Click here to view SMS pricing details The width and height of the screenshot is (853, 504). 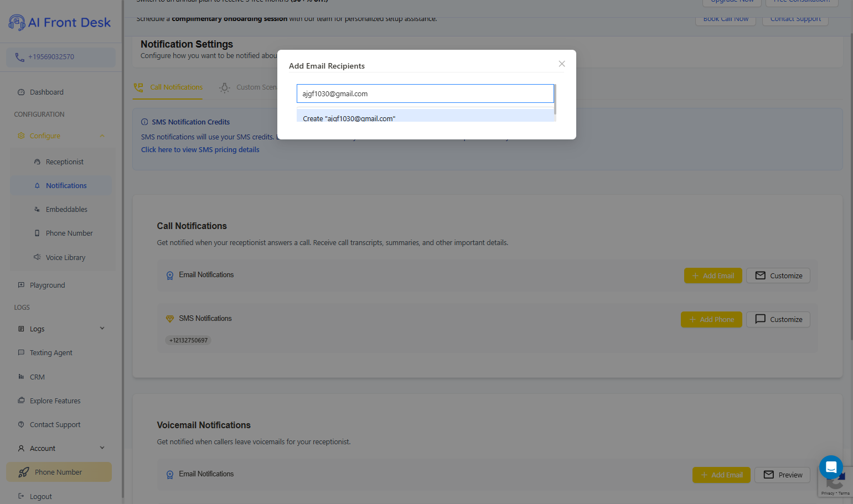point(200,150)
